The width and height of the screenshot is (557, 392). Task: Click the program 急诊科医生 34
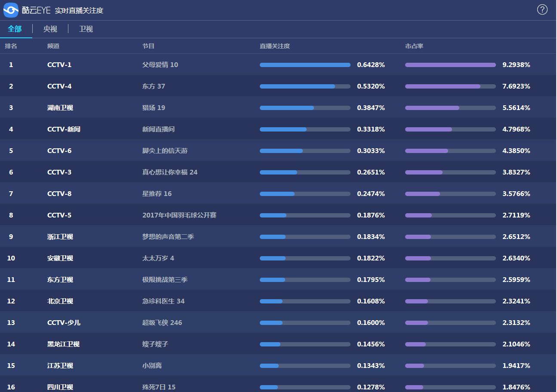click(163, 301)
